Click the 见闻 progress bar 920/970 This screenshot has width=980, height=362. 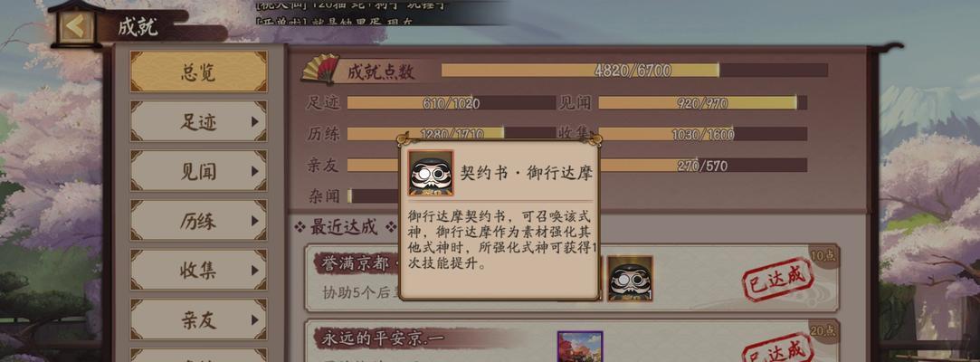click(702, 102)
